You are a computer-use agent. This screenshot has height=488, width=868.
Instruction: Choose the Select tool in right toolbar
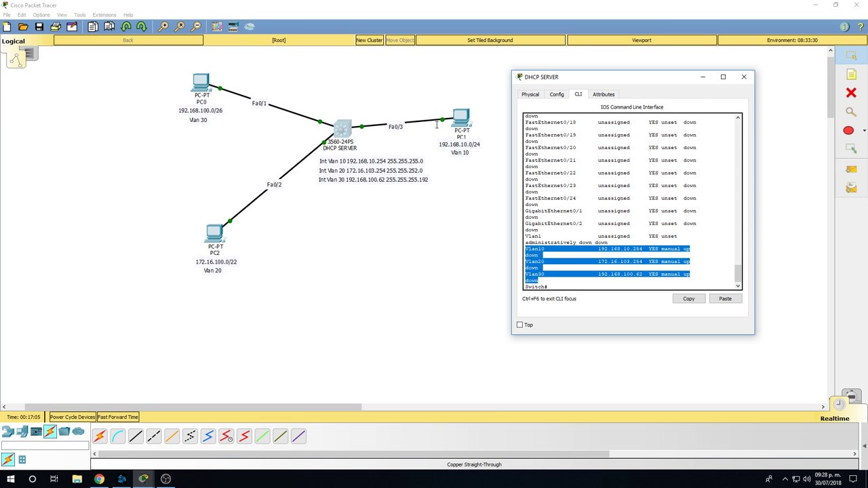coord(851,56)
